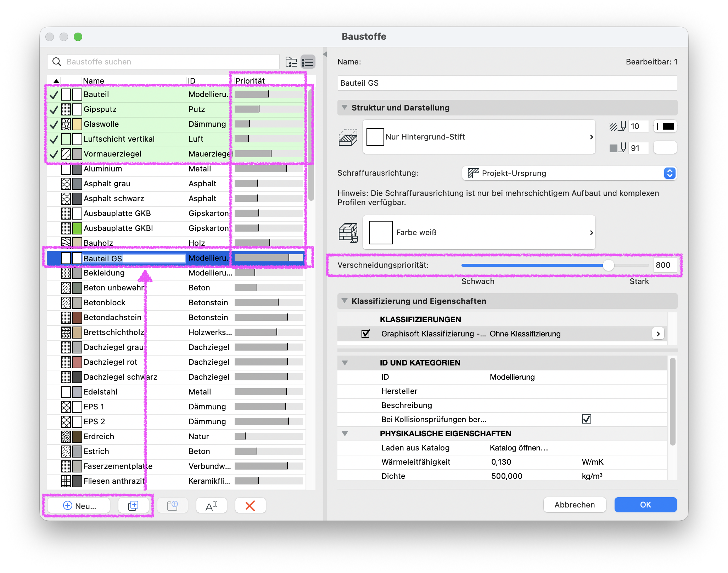Delete material with red X icon
The height and width of the screenshot is (573, 728).
[250, 505]
